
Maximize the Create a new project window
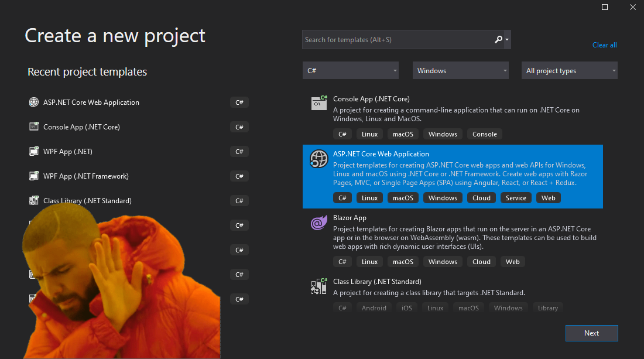pos(605,7)
